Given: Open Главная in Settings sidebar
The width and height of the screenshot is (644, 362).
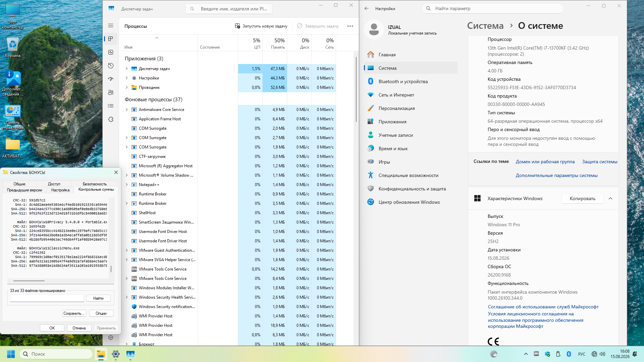Looking at the screenshot, I should pos(411,55).
